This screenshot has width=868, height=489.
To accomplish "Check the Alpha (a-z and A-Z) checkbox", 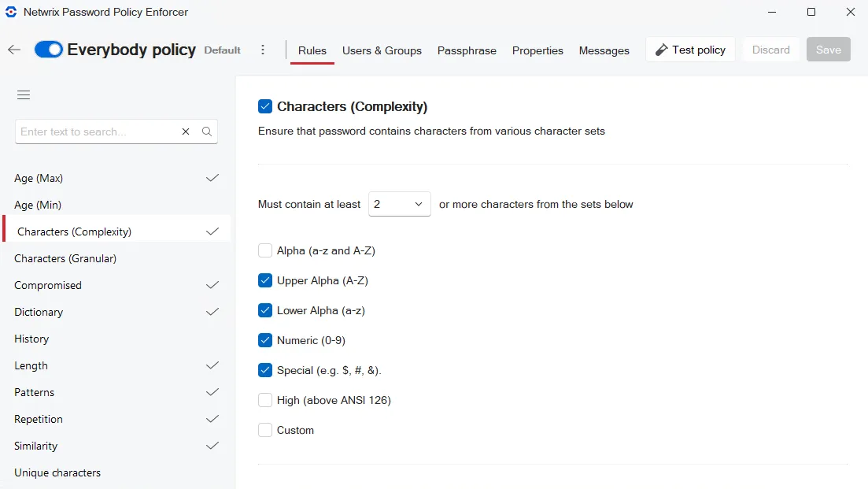I will click(265, 250).
